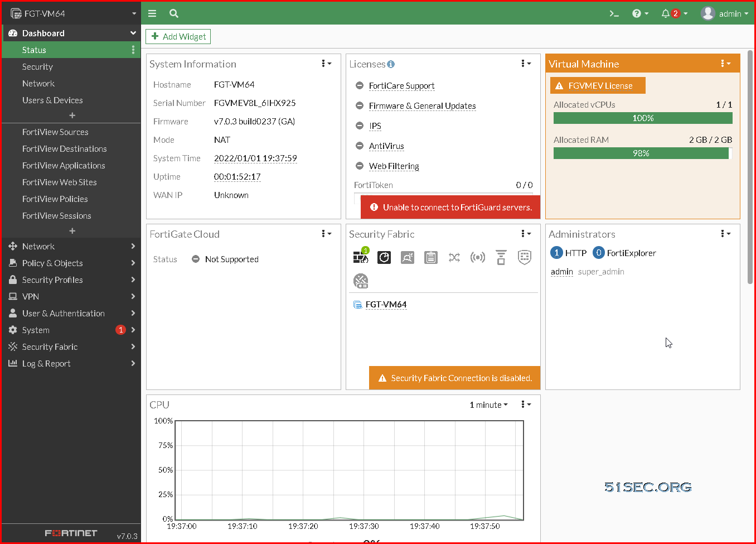Image resolution: width=756 pixels, height=544 pixels.
Task: Click the AntiVirus license link
Action: (x=386, y=146)
